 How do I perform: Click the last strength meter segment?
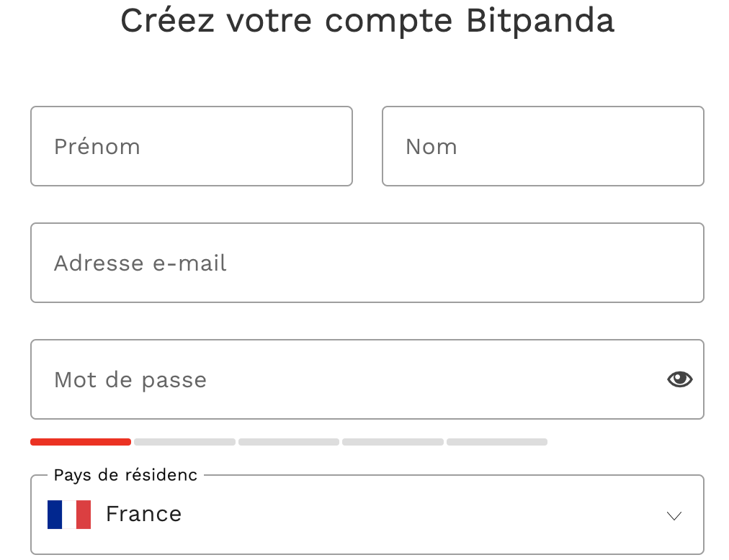(x=496, y=441)
